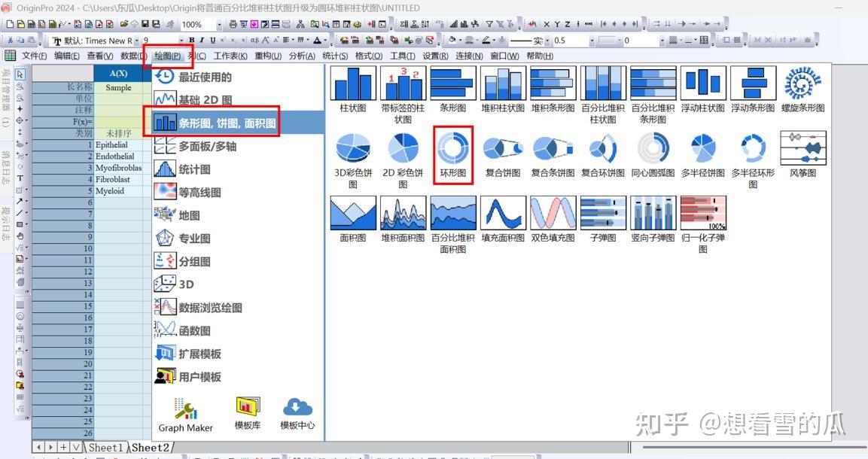Select the 浮动柱状图 floating column template
The image size is (868, 459).
click(702, 89)
